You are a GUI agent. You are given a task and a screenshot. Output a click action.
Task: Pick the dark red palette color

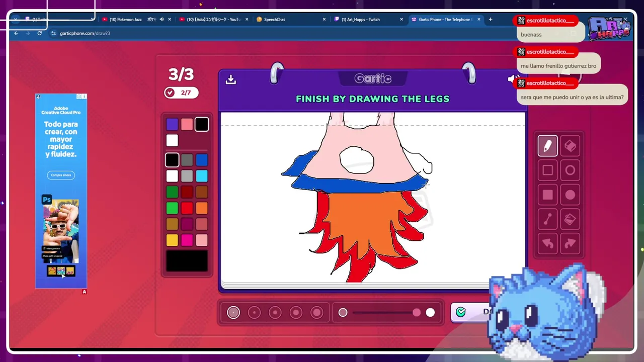coord(187,192)
